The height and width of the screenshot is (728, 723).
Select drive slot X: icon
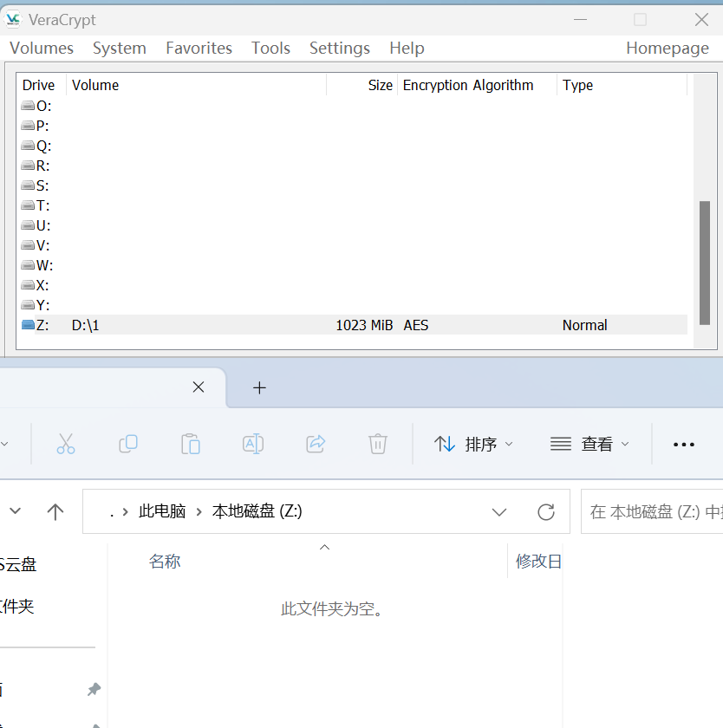coord(28,285)
